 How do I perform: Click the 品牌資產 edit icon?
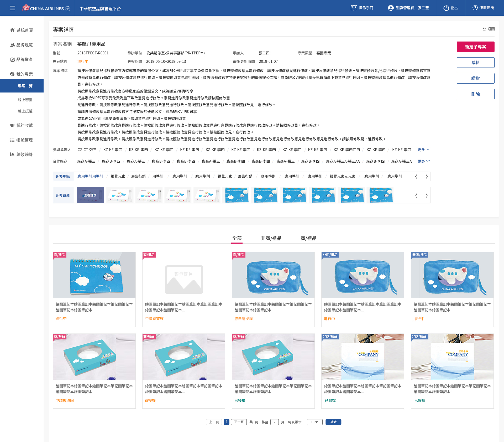[x=12, y=60]
